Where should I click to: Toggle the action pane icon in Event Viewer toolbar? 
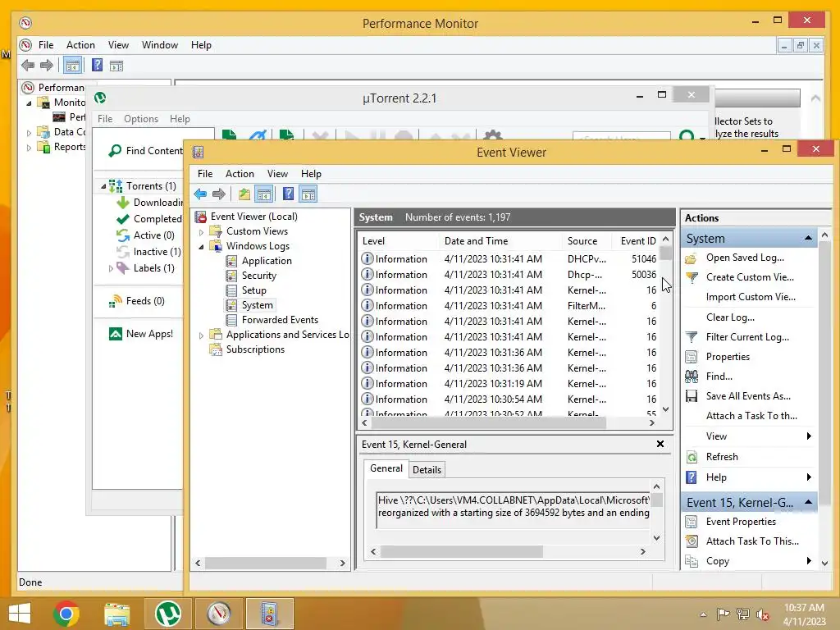(x=308, y=194)
